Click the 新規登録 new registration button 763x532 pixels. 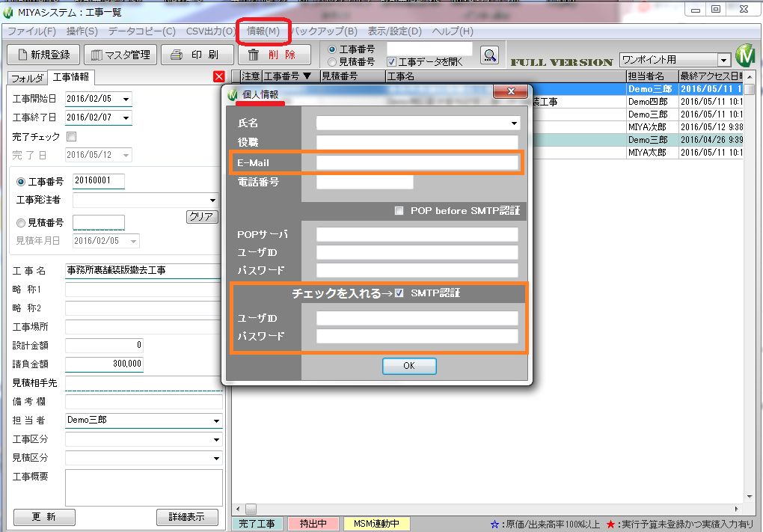43,55
